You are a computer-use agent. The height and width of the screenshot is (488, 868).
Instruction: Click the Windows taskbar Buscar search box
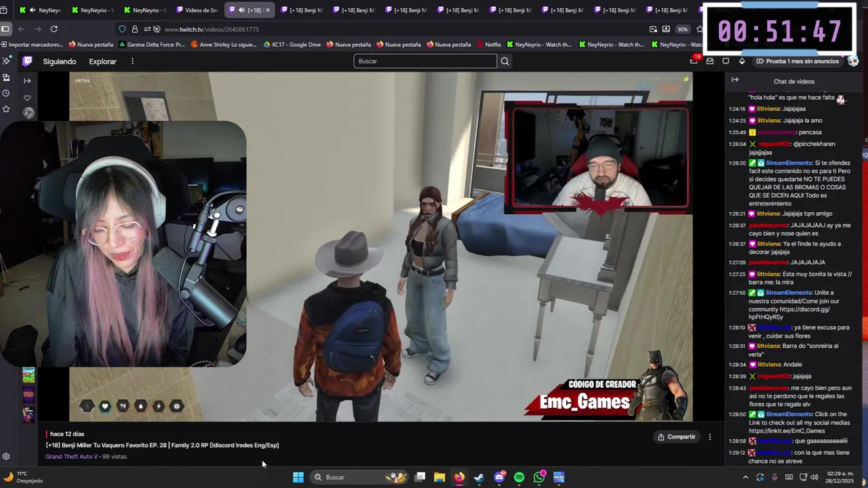359,477
